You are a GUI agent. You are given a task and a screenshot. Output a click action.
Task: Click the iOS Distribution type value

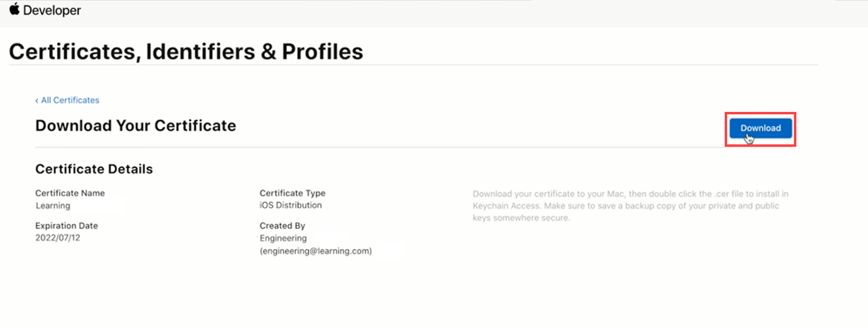point(290,205)
